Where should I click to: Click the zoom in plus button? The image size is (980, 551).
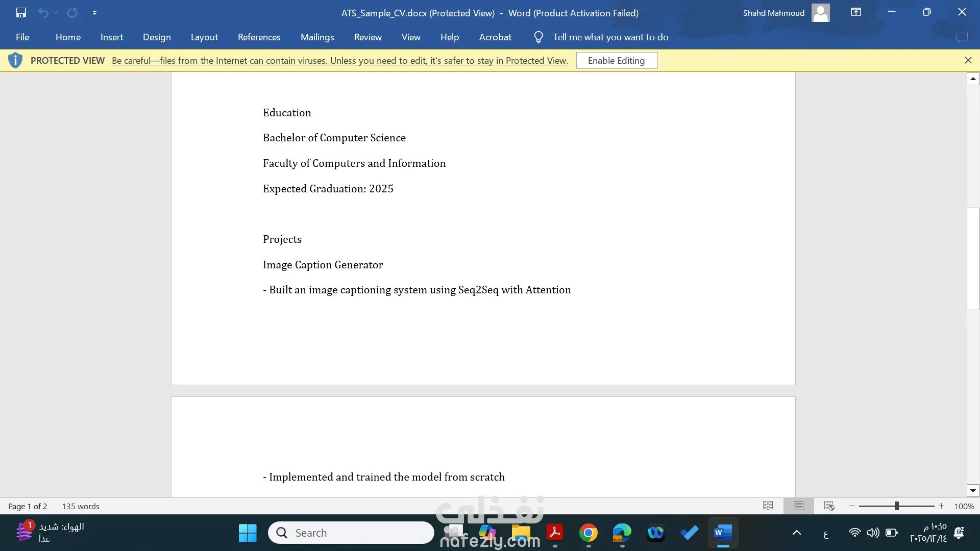pos(942,506)
